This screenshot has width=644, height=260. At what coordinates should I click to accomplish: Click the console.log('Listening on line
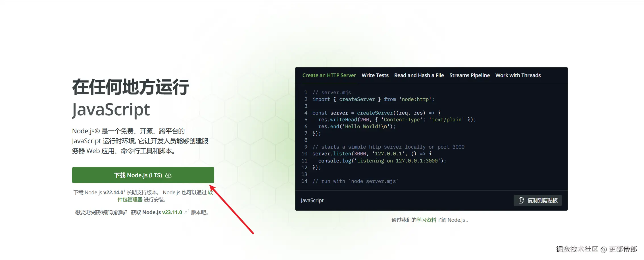click(x=382, y=161)
